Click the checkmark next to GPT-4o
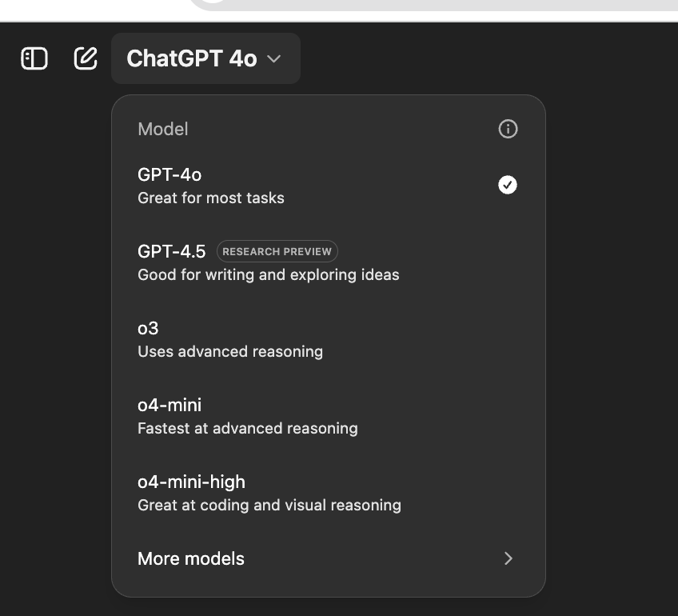This screenshot has width=678, height=616. 507,185
